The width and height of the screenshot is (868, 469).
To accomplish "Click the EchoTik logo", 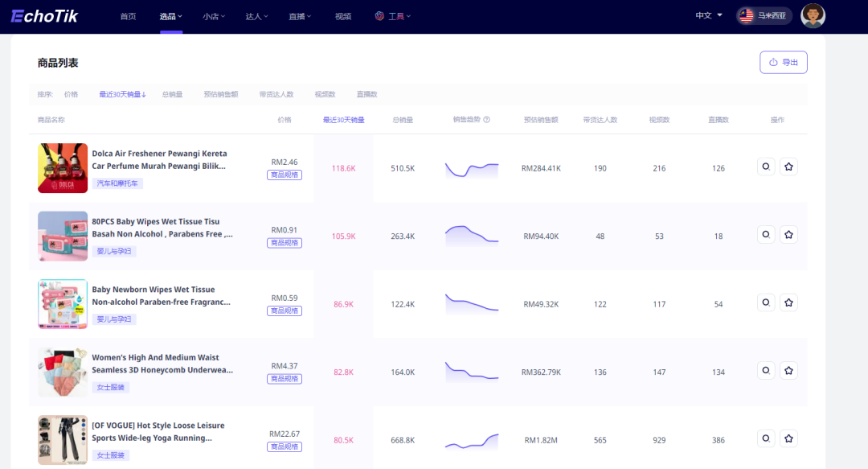I will [44, 16].
